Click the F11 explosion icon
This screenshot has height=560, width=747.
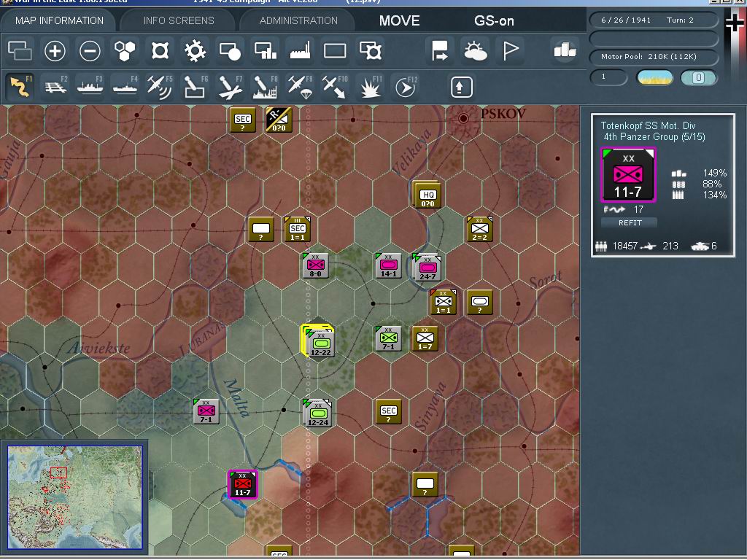[370, 87]
